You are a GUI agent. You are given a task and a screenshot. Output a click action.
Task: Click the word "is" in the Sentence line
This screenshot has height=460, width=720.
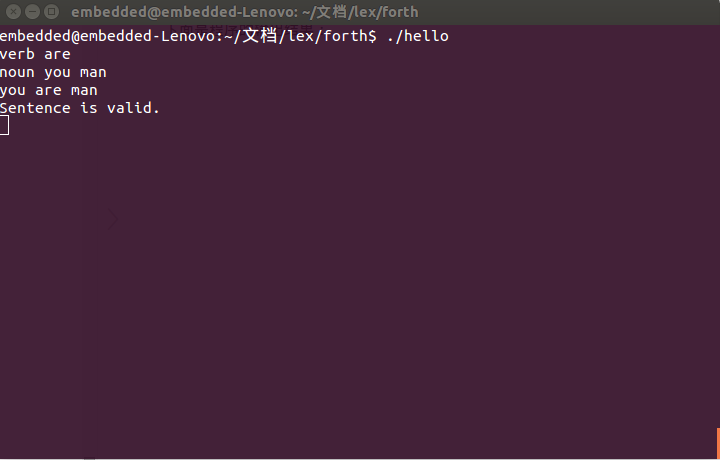89,108
